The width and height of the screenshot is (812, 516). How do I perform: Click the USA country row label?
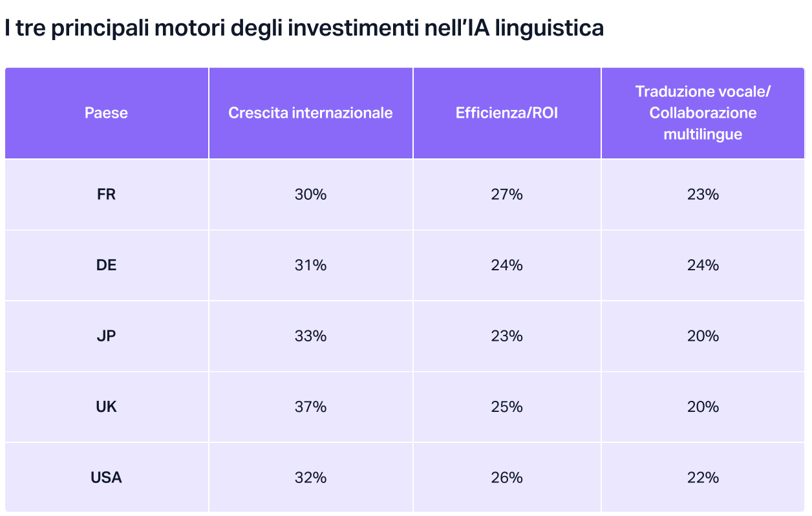[106, 478]
